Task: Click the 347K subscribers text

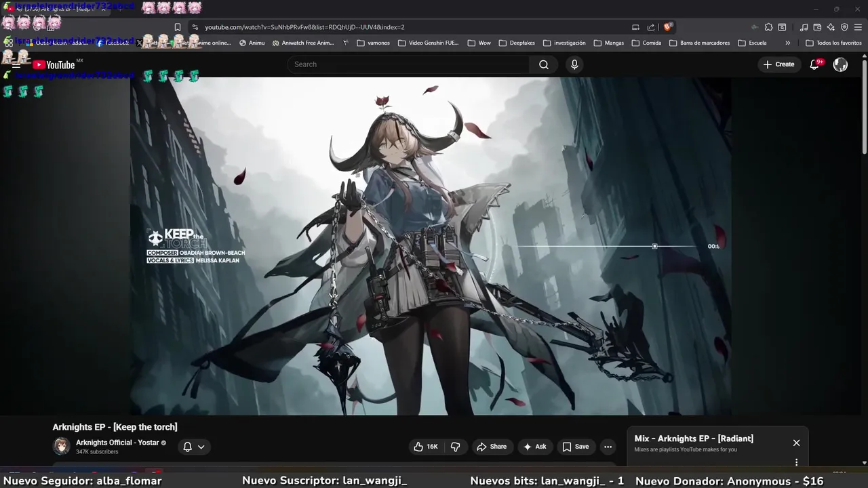Action: click(x=97, y=452)
